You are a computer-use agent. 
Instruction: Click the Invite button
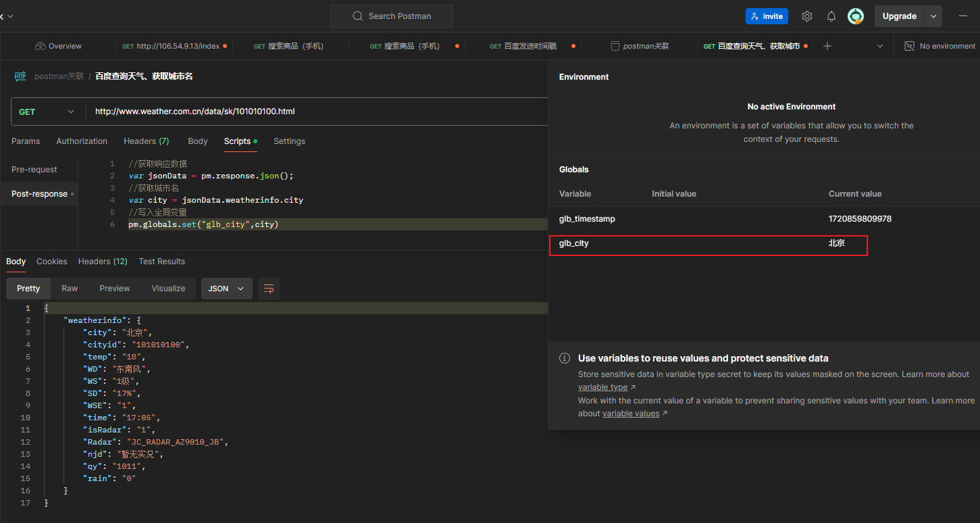tap(767, 16)
